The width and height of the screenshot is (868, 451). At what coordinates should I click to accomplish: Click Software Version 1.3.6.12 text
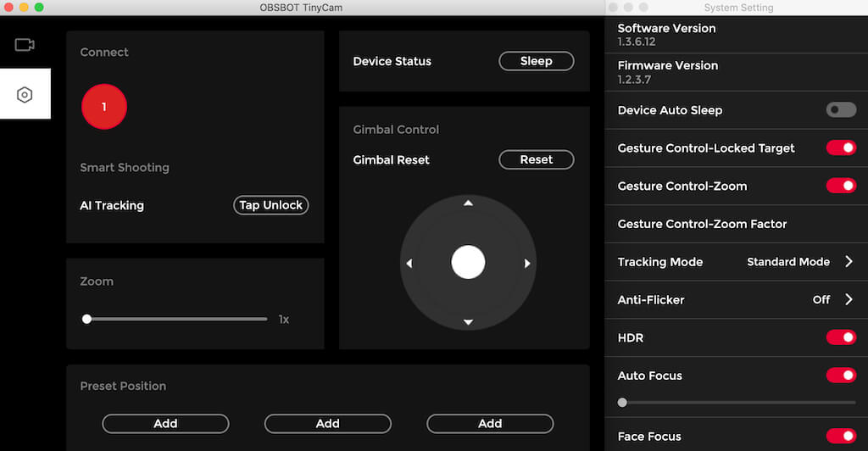[666, 35]
